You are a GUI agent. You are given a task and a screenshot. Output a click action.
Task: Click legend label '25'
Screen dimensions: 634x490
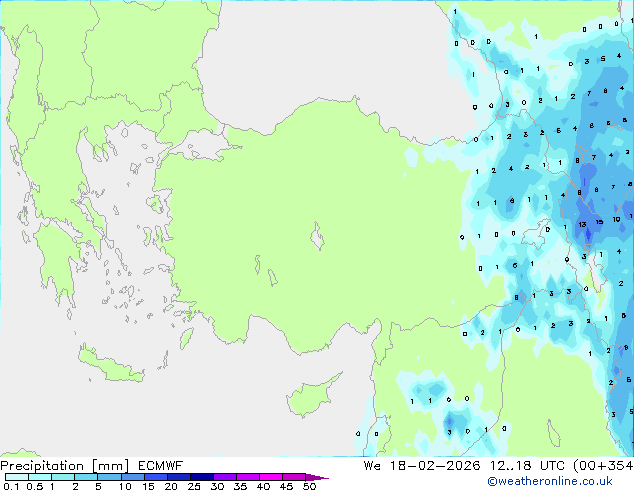(x=194, y=486)
